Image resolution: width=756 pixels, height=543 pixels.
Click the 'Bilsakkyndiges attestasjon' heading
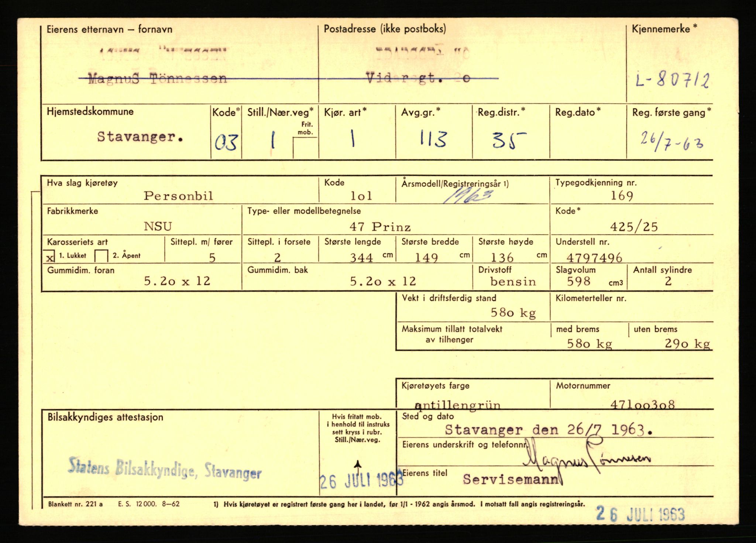pos(105,417)
